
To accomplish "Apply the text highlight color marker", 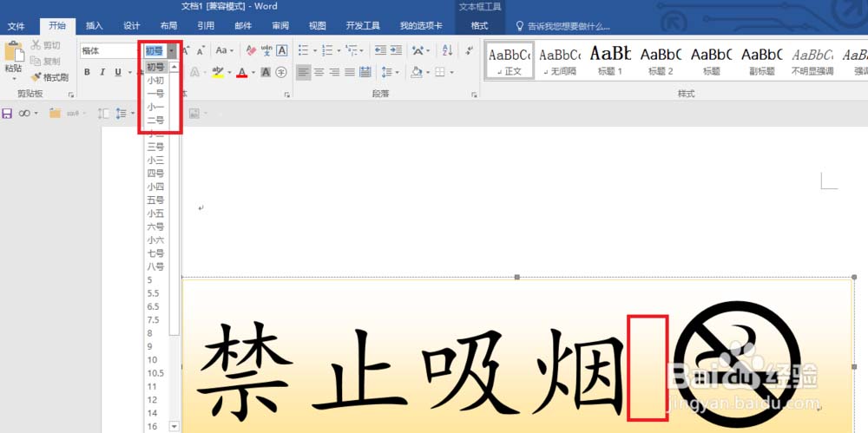I will coord(218,72).
